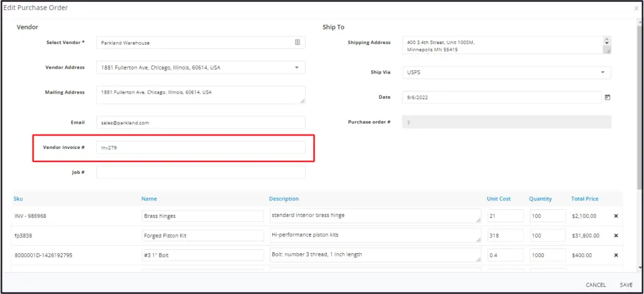Click the Mailing Address text area
The image size is (644, 294).
pyautogui.click(x=201, y=95)
